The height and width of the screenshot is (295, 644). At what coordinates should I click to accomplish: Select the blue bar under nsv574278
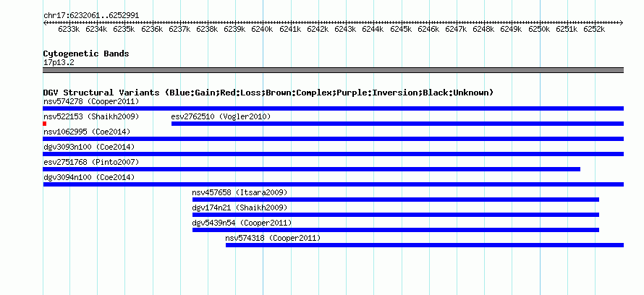[x=333, y=108]
